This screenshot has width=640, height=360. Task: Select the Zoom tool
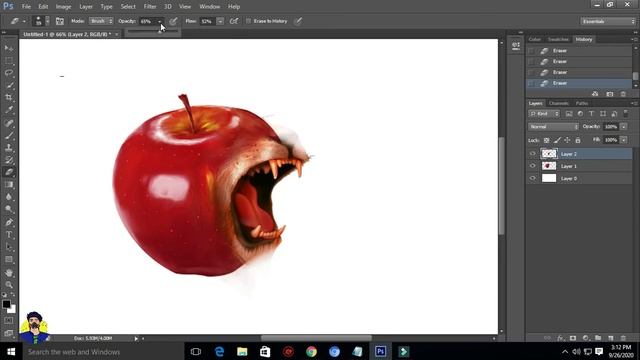9,285
